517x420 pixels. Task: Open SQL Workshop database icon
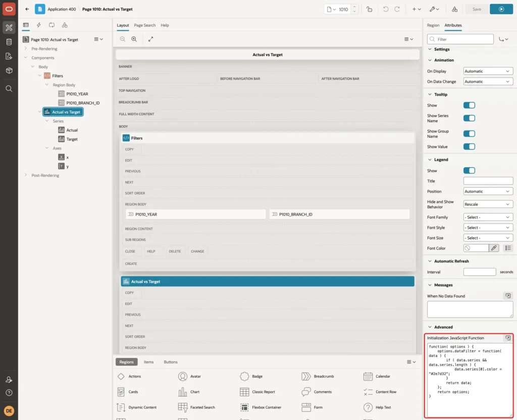click(9, 42)
